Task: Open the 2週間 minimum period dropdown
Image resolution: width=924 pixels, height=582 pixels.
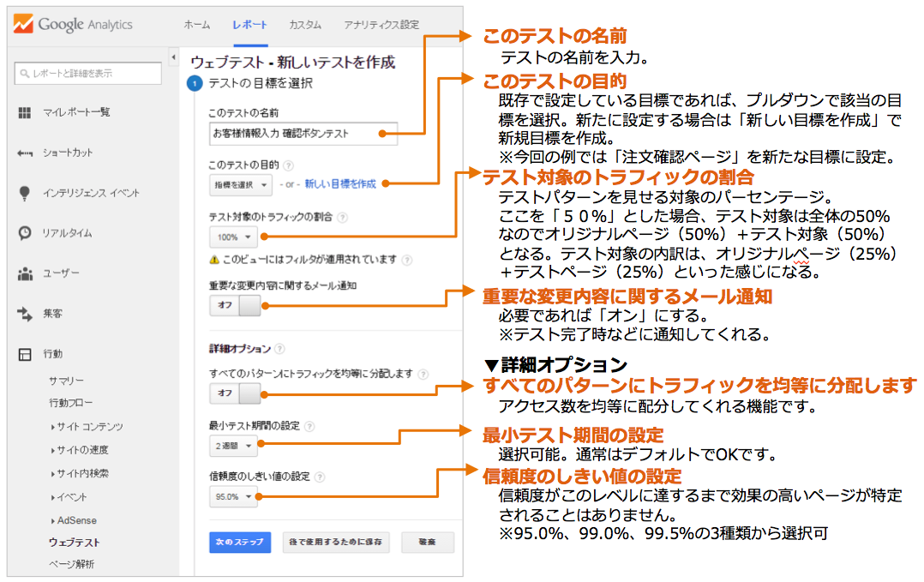Action: [x=233, y=446]
